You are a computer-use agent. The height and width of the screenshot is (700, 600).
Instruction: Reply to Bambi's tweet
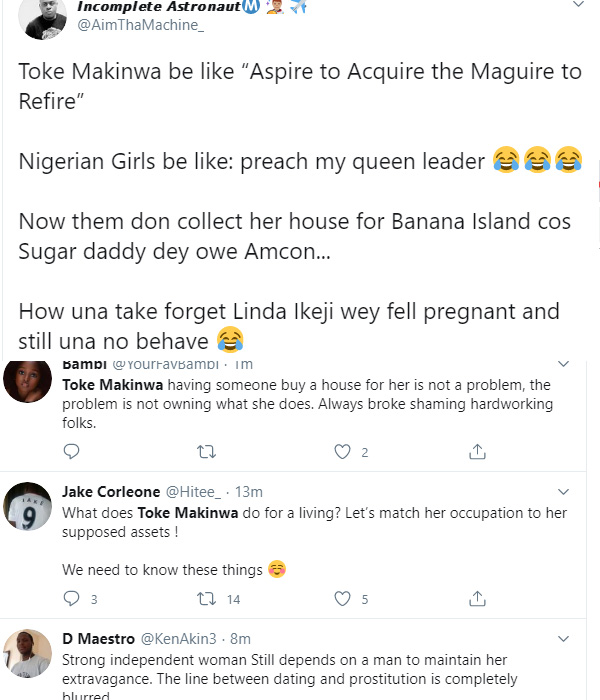[x=71, y=451]
